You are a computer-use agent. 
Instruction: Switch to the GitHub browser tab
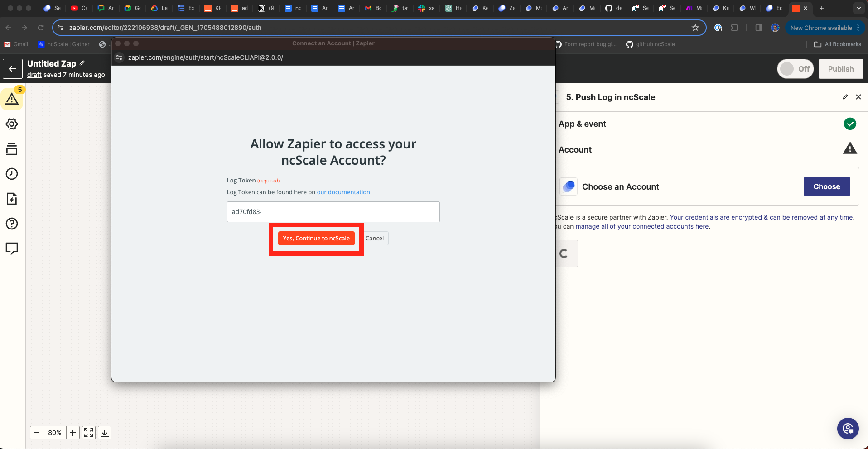coord(613,8)
